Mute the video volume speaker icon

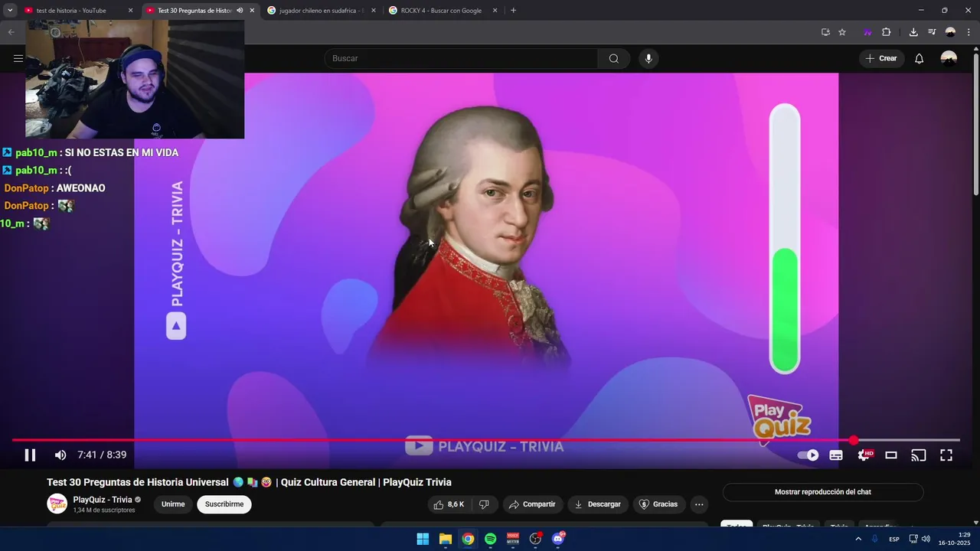coord(60,455)
